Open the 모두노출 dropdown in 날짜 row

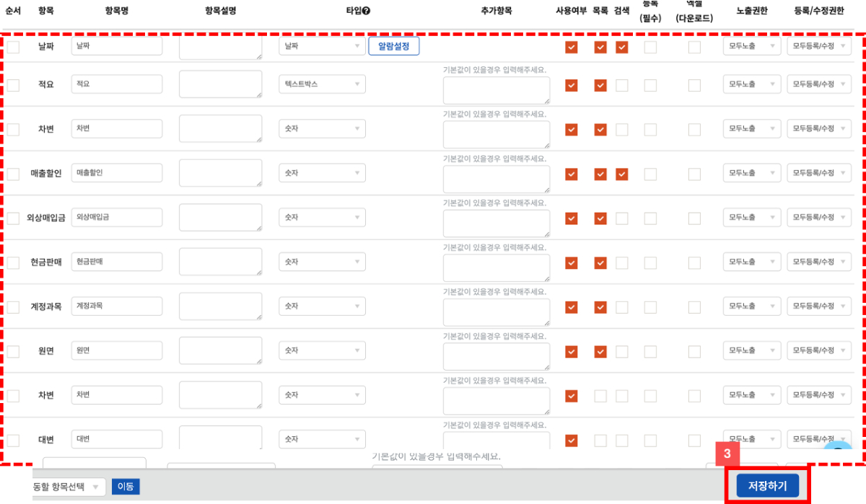(x=752, y=46)
